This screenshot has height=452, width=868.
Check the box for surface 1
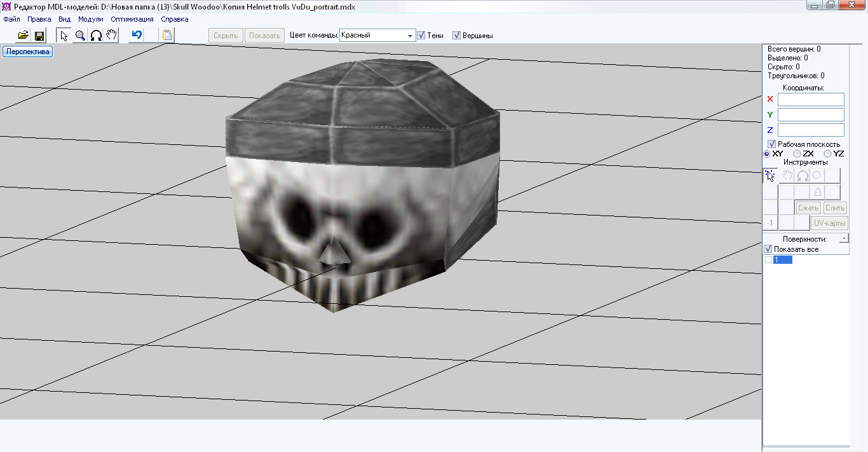(768, 259)
